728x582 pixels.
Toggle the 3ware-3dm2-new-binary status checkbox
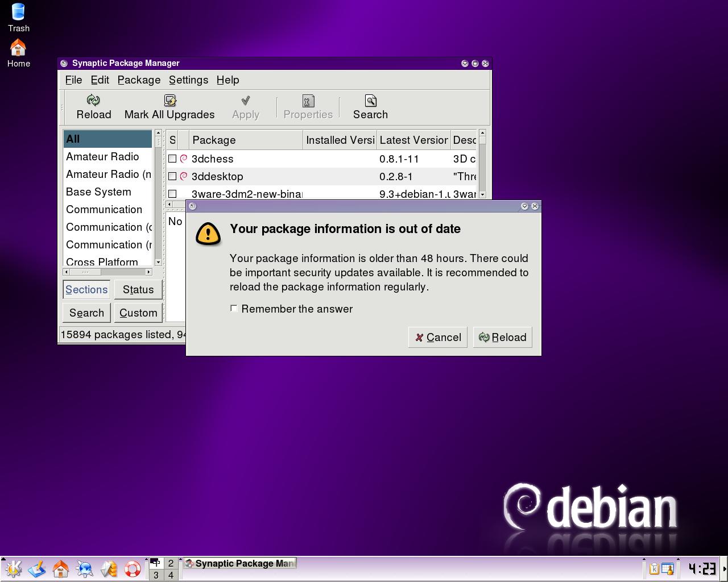[x=172, y=194]
